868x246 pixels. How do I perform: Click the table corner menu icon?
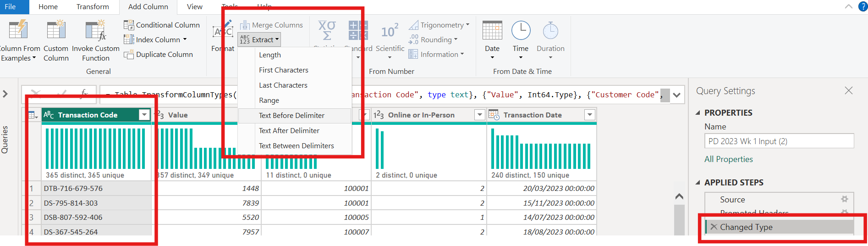[33, 115]
